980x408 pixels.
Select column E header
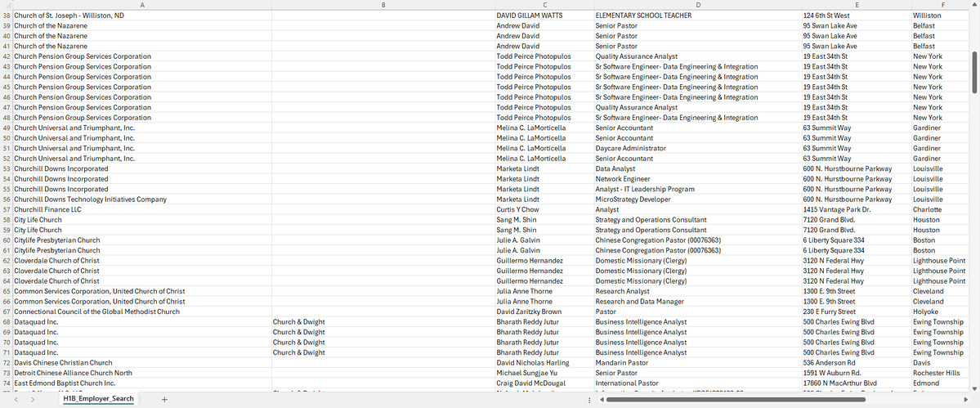pos(857,5)
